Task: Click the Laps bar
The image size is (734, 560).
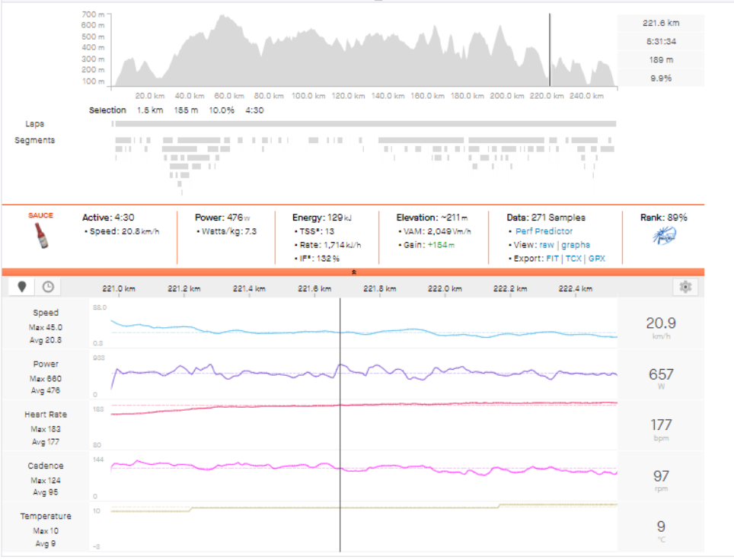Action: pyautogui.click(x=365, y=124)
